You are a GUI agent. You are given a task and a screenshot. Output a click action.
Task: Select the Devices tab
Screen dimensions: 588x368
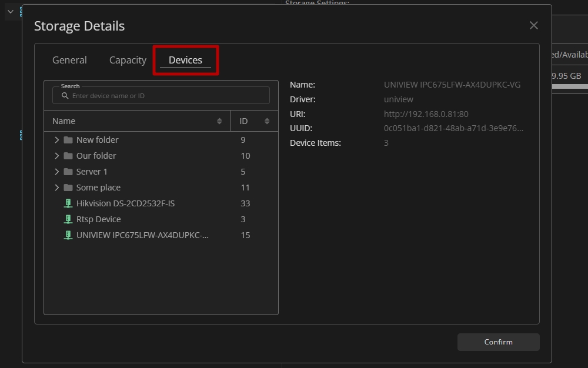[x=185, y=60]
